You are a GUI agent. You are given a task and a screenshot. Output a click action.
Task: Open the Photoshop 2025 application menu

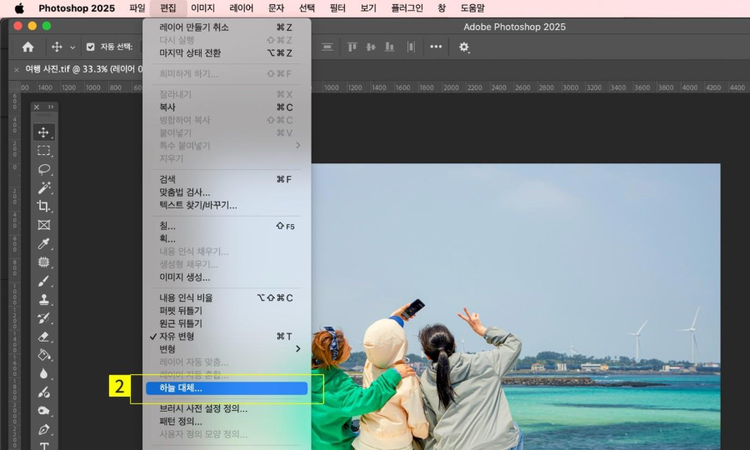coord(77,8)
